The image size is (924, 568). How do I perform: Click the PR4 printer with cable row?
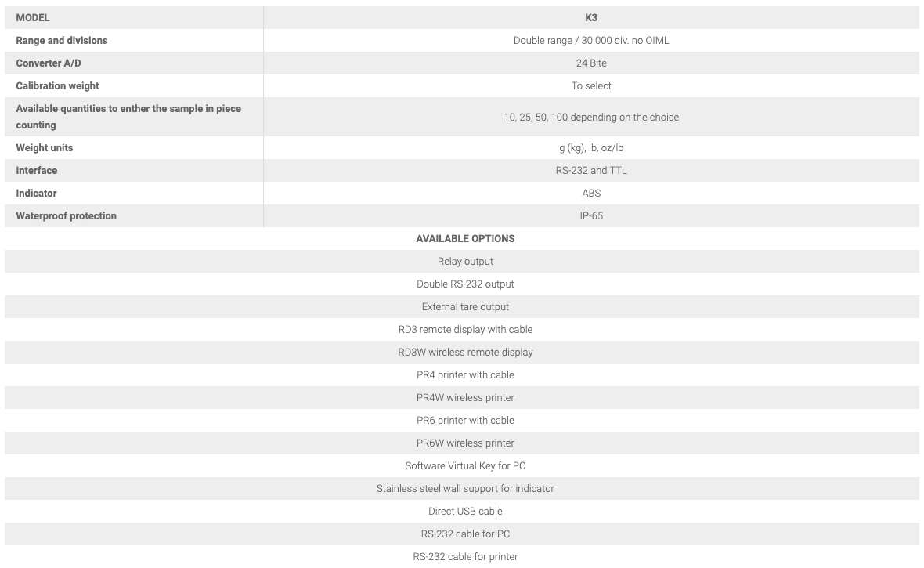coord(465,374)
